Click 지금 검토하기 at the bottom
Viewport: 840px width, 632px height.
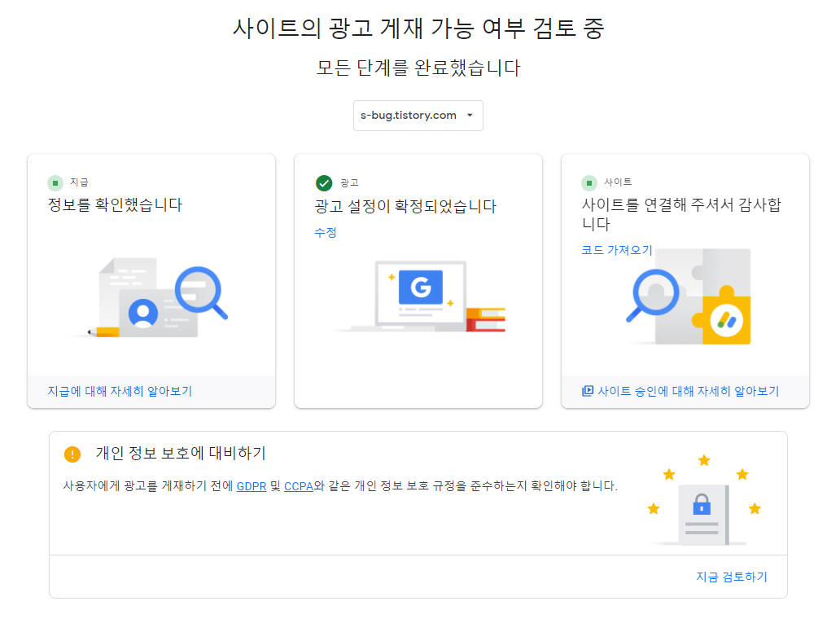[732, 577]
